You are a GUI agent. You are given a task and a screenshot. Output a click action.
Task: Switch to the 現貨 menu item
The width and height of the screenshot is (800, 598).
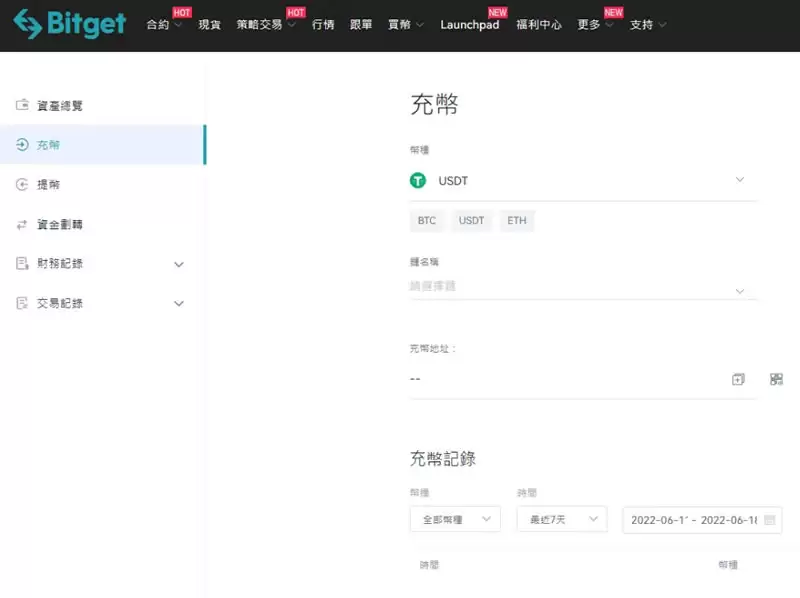208,25
